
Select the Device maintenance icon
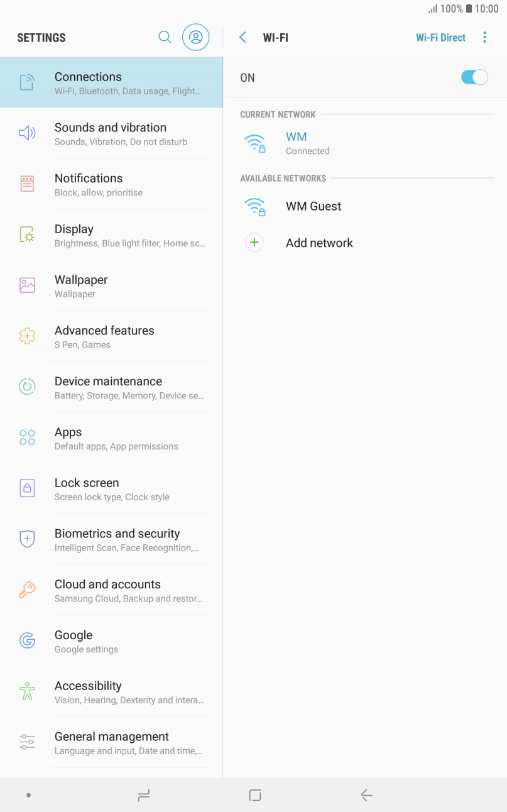tap(27, 387)
